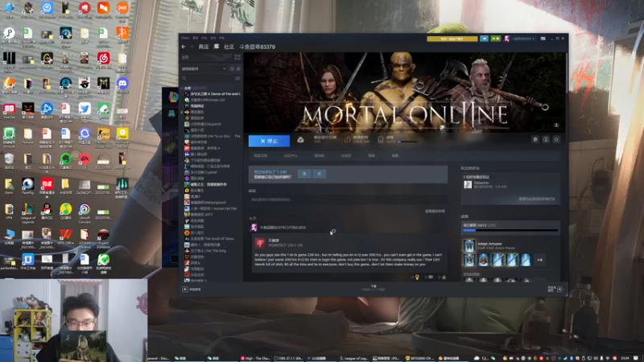Toggle library grid view icon
The width and height of the screenshot is (644, 362).
[x=237, y=57]
